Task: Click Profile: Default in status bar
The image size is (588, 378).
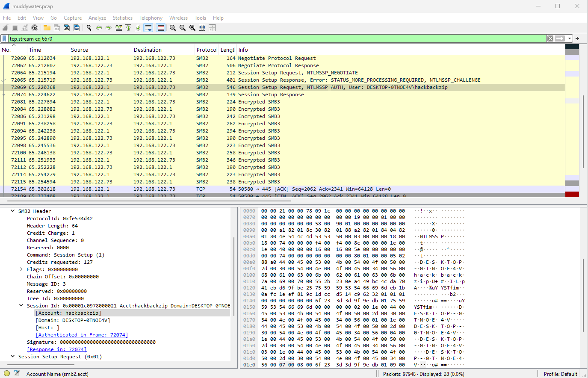Action: tap(561, 374)
